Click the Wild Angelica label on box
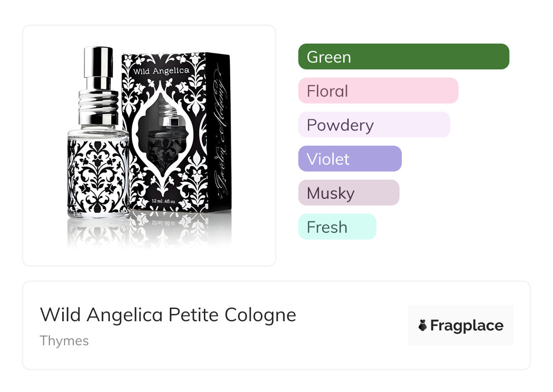The image size is (553, 392). pos(161,71)
